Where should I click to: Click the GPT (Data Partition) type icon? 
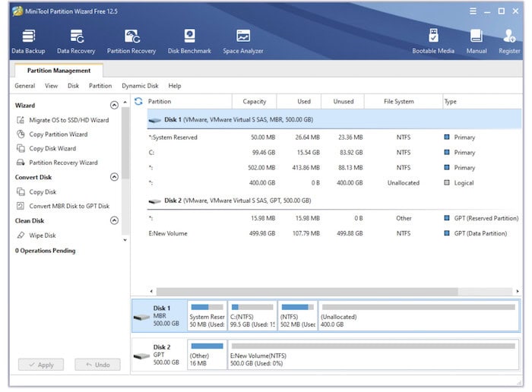pos(447,233)
